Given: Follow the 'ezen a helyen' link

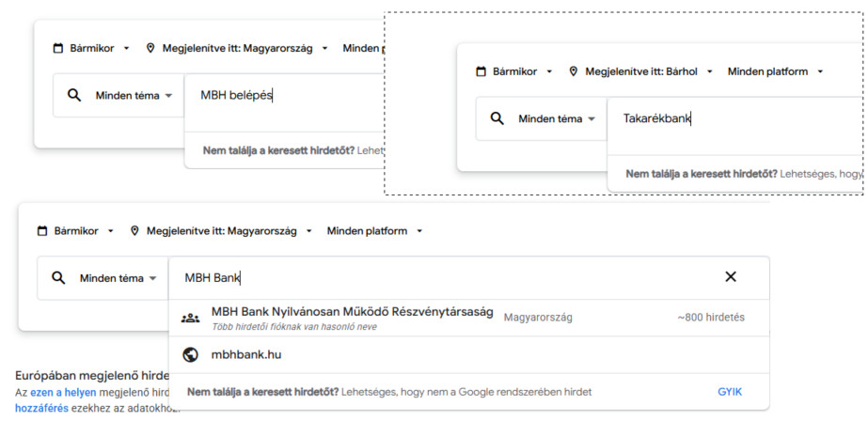Looking at the screenshot, I should (63, 392).
